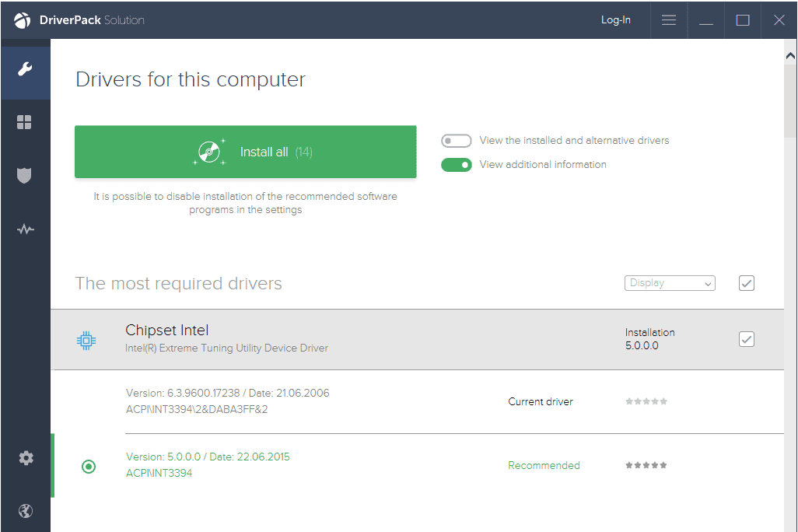This screenshot has width=798, height=532.
Task: Uncheck the Chipset Intel installation checkbox
Action: point(746,339)
